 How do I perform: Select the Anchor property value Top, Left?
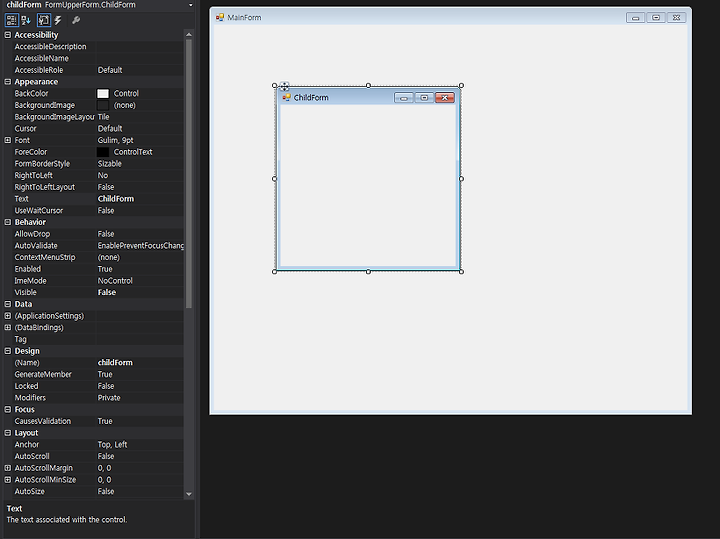point(112,445)
